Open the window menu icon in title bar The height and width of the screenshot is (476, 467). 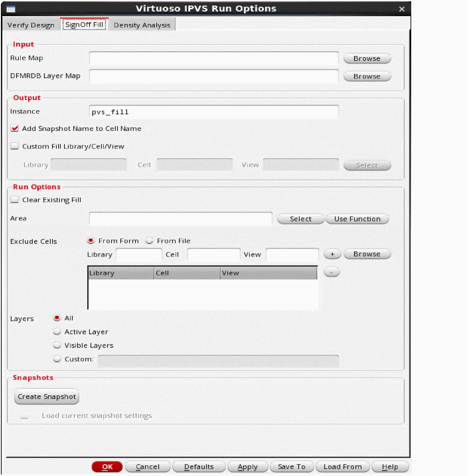coord(10,9)
